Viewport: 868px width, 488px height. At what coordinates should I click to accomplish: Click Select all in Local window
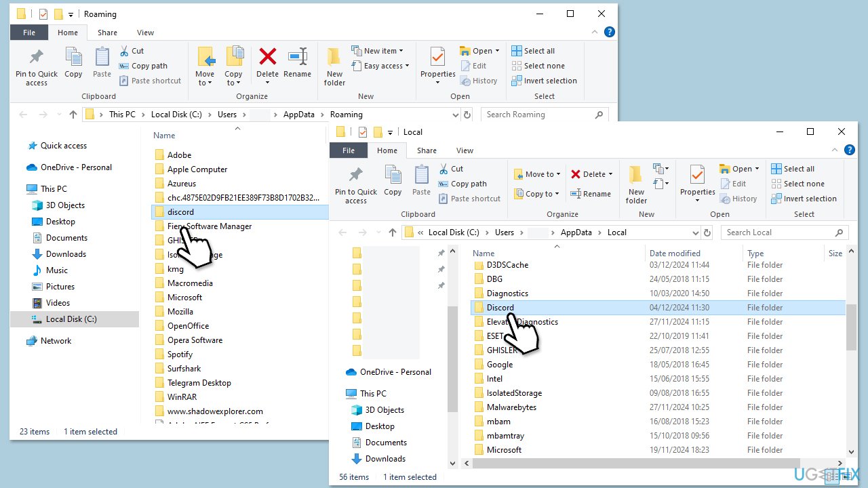click(793, 169)
